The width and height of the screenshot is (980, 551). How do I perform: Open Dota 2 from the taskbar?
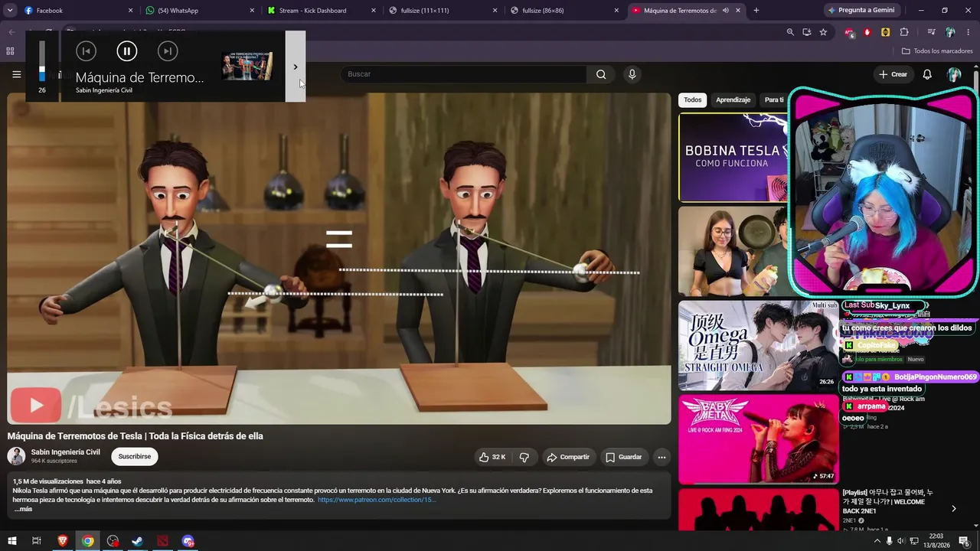pos(163,541)
